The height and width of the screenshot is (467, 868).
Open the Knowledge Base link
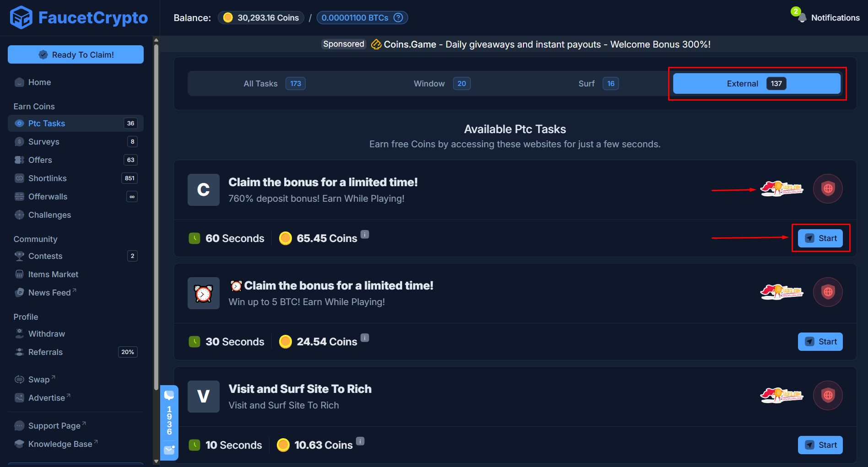pos(60,444)
